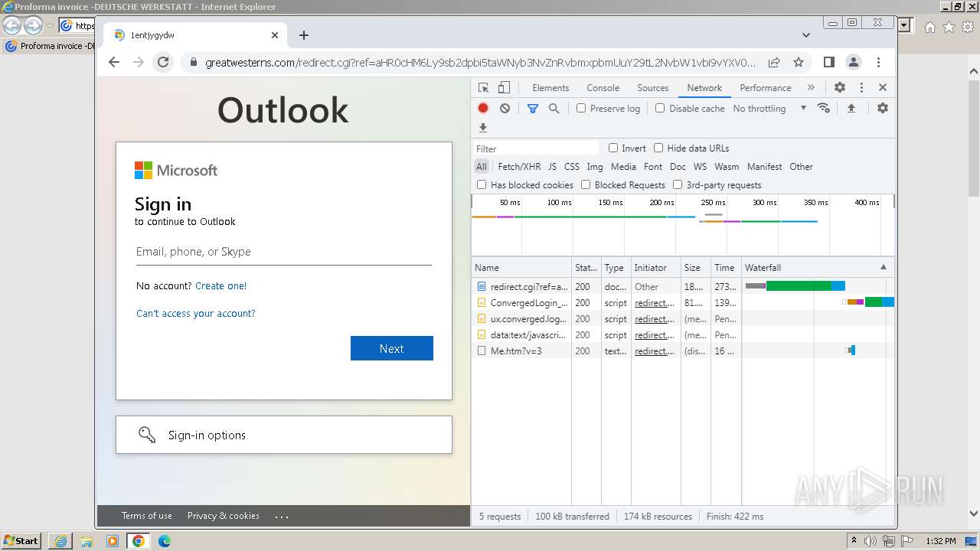Open Privacy & cookies link
This screenshot has width=980, height=551.
[224, 516]
